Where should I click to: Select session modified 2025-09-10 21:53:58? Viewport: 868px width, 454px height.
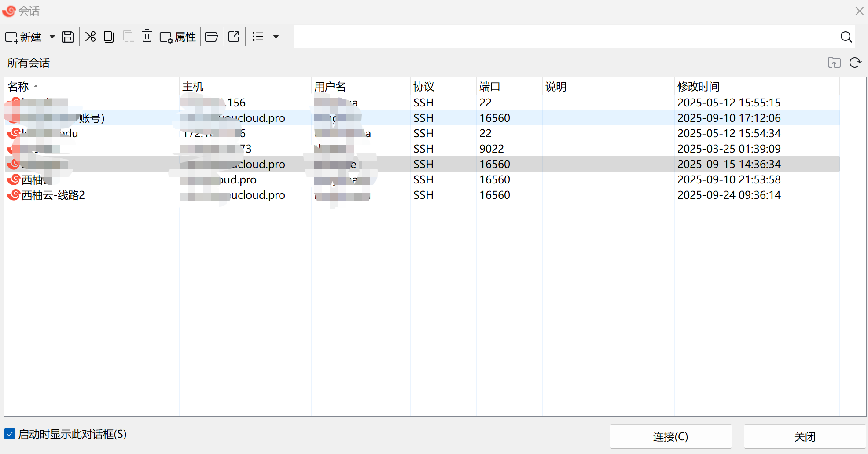[422, 179]
